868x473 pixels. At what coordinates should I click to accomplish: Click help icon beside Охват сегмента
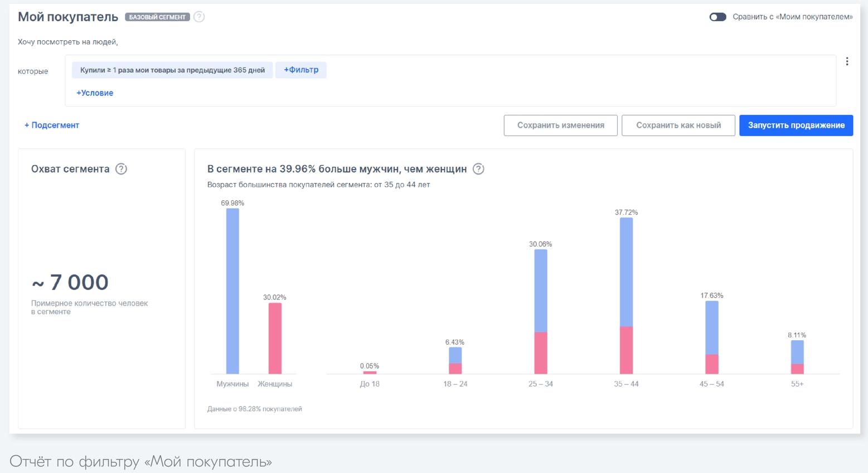[121, 169]
